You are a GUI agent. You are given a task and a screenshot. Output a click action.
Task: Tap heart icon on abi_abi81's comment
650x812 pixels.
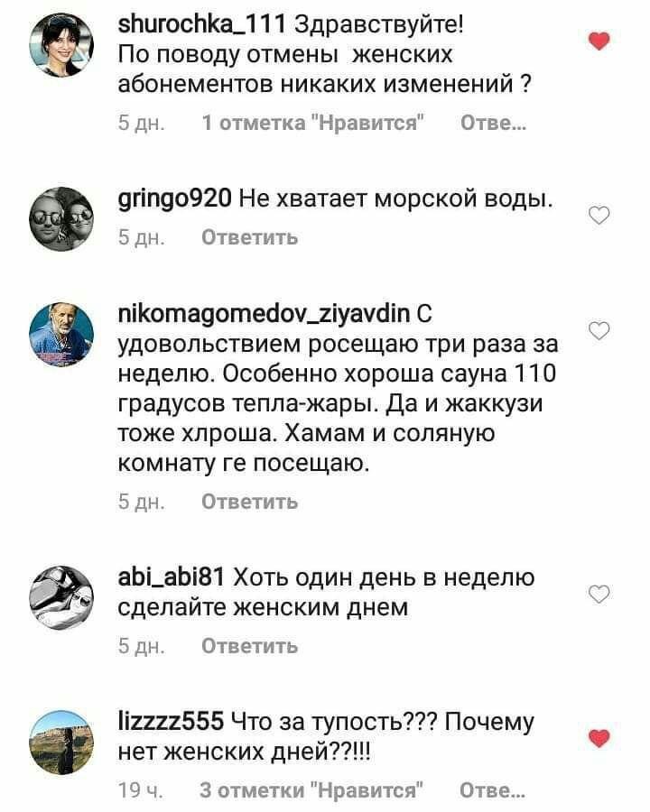tap(599, 594)
